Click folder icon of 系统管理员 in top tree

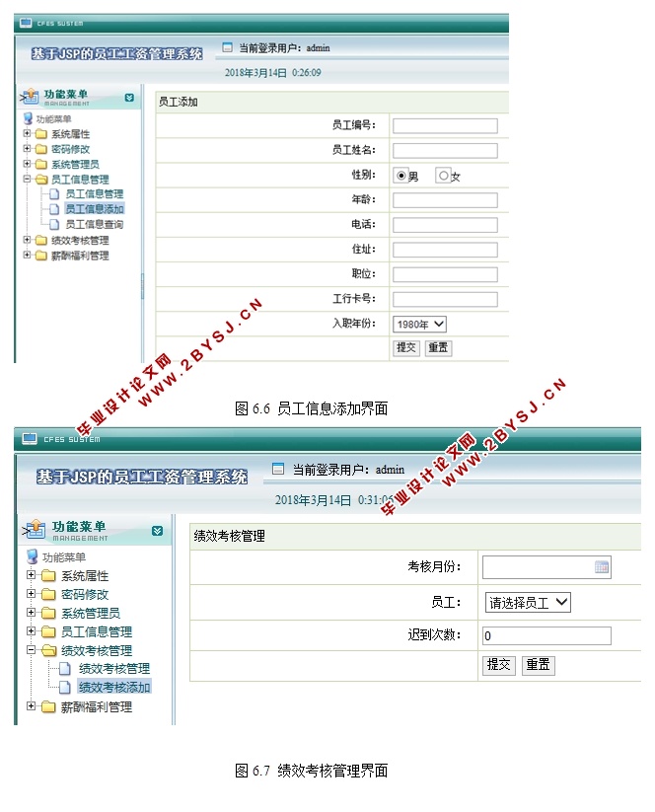pos(41,164)
